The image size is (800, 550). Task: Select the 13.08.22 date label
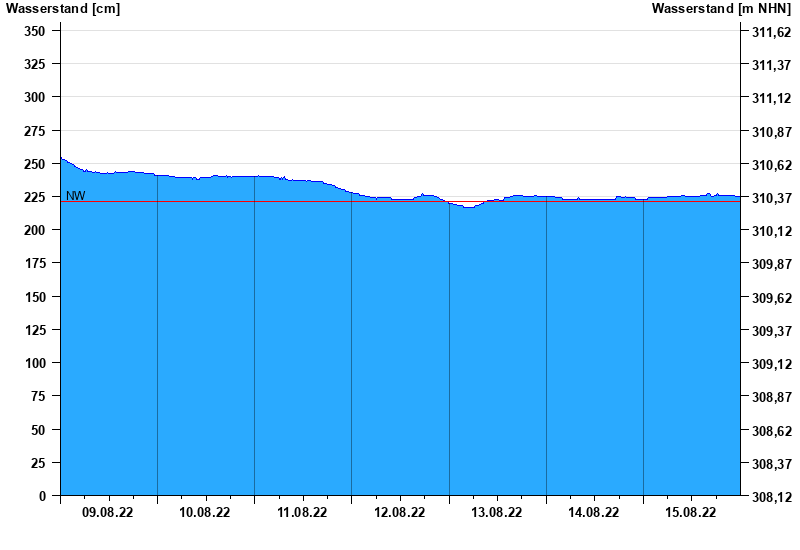point(496,512)
